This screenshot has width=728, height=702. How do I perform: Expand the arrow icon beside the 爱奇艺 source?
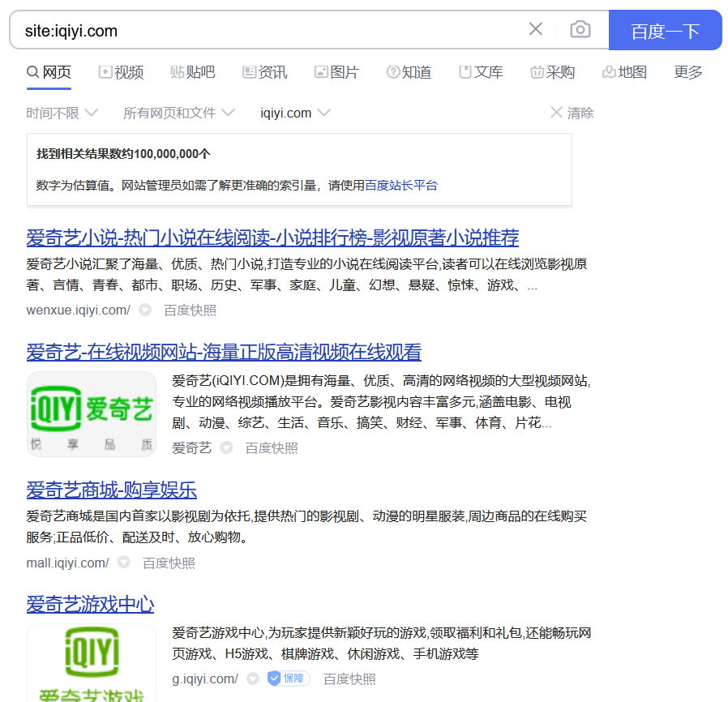pos(226,447)
